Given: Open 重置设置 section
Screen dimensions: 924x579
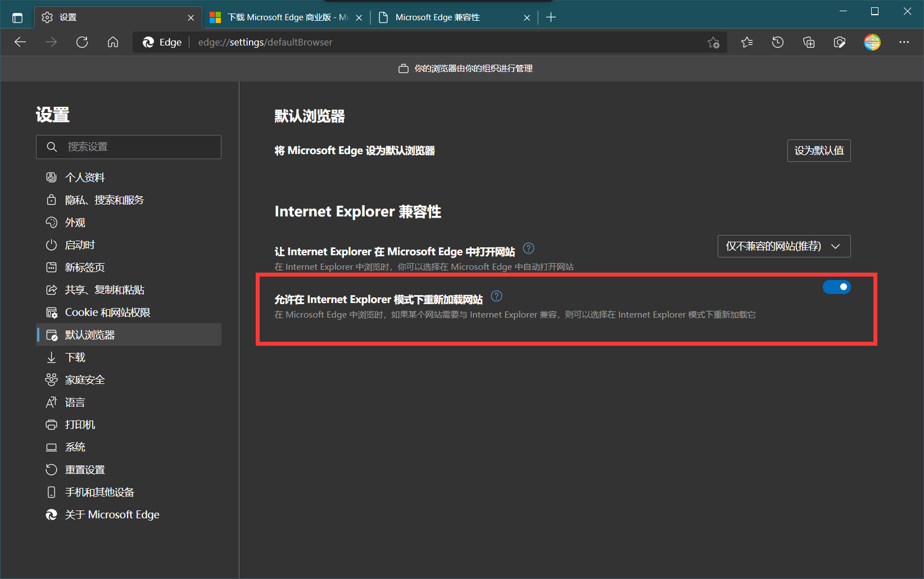Looking at the screenshot, I should [x=129, y=470].
